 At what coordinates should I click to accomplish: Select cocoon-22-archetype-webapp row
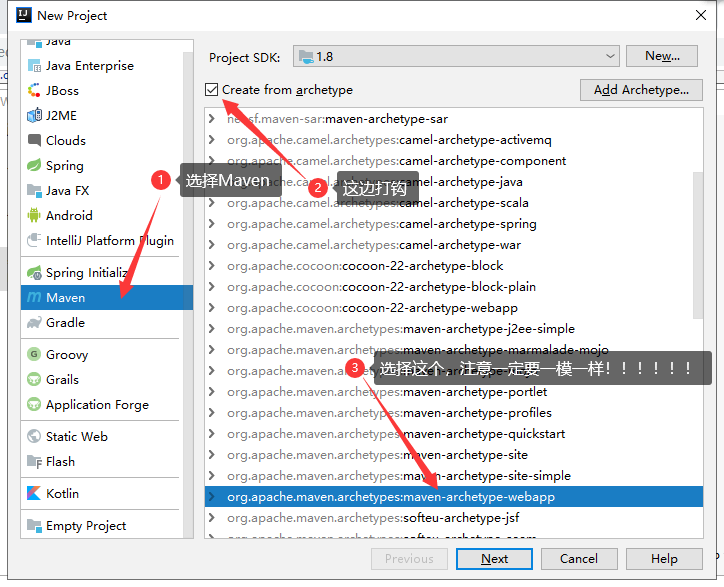pos(454,308)
